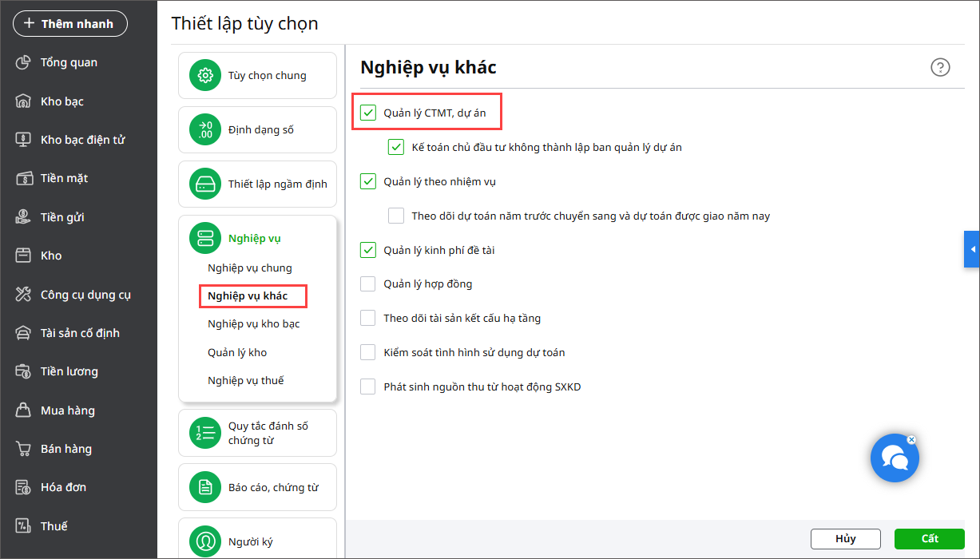The width and height of the screenshot is (980, 559).
Task: Select Quản lý kho sub-item
Action: [x=237, y=352]
